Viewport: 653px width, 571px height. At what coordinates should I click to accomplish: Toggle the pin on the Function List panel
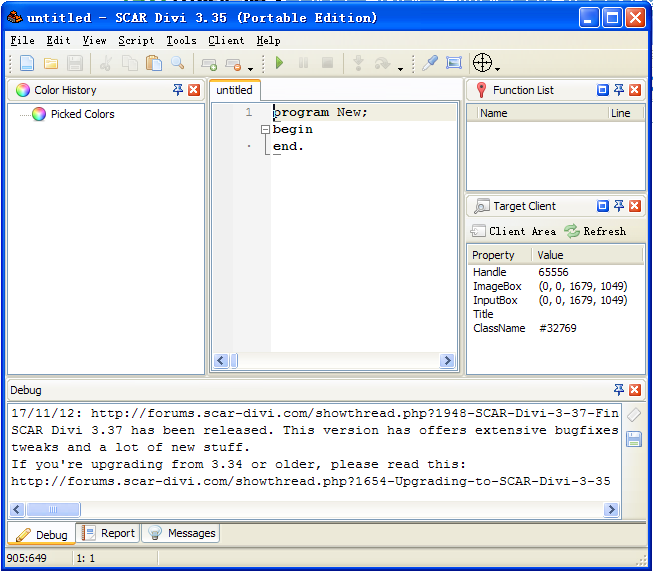[x=619, y=90]
